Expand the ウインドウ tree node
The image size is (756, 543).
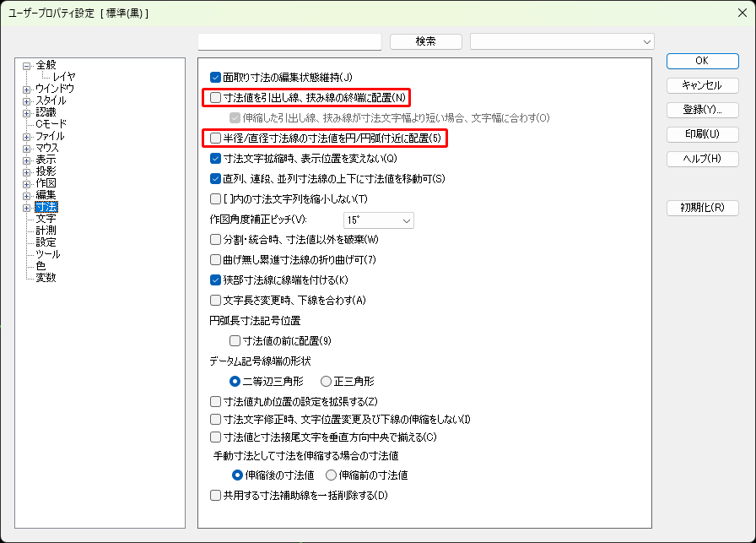point(27,89)
